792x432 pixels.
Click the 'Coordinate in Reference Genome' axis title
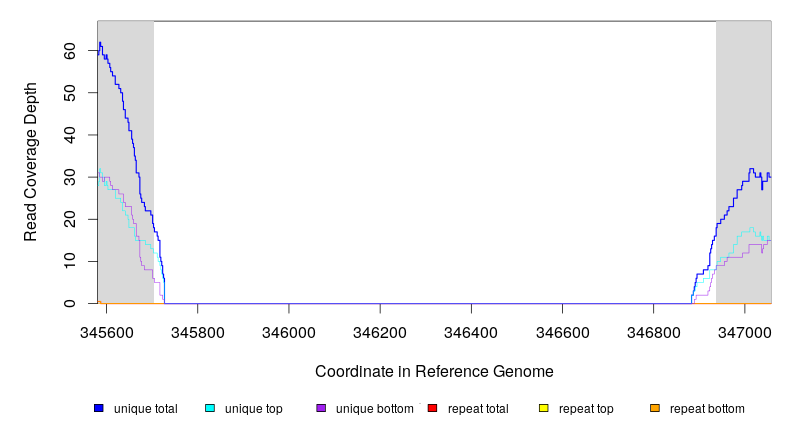pos(434,371)
